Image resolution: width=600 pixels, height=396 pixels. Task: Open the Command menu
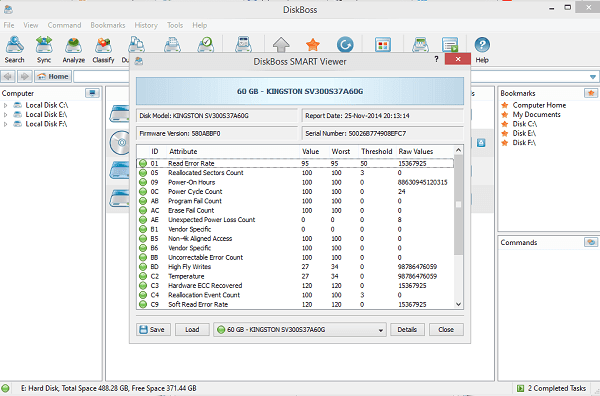[64, 25]
